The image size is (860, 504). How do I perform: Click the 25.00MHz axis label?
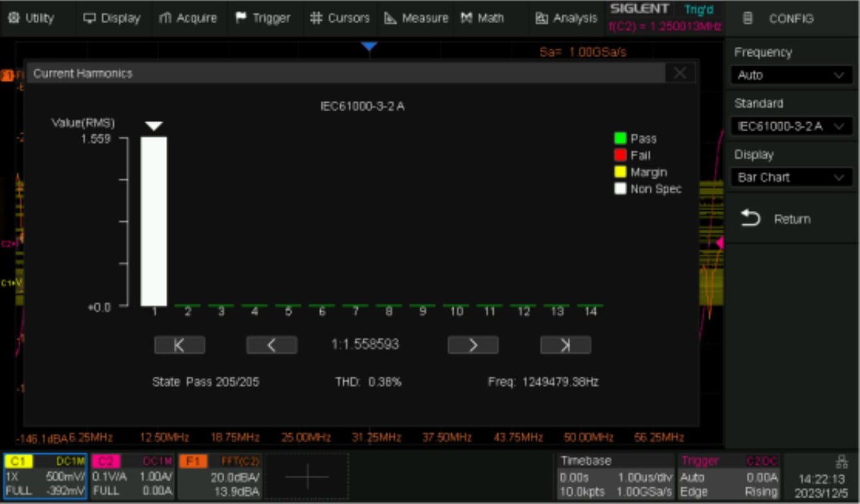point(306,438)
